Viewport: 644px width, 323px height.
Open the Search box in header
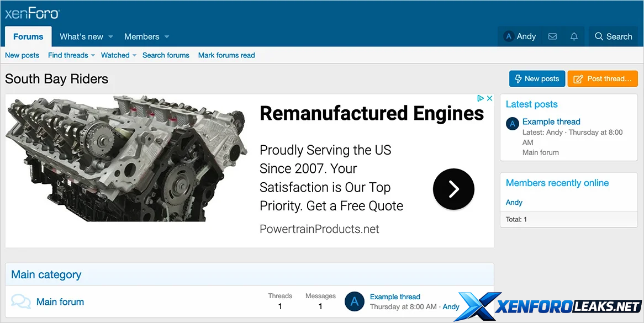[x=613, y=36]
